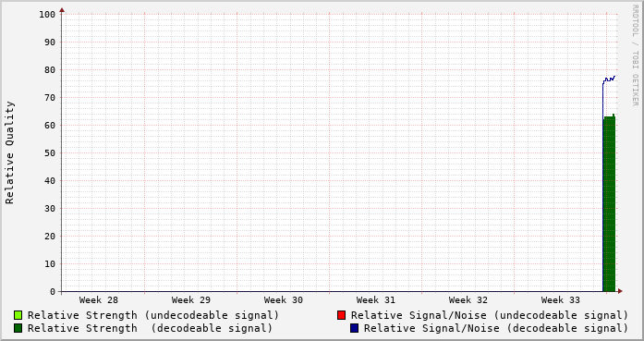Click the Relative Quality axis title
644x341 pixels.
coord(9,152)
